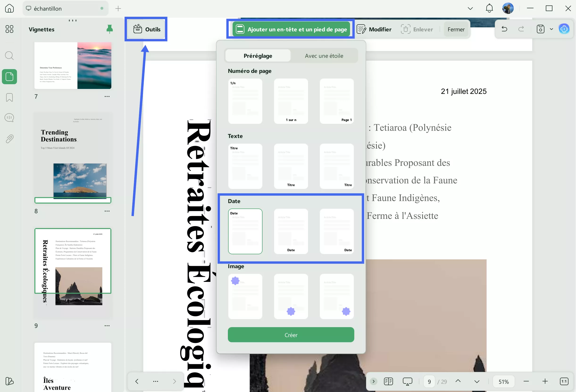The image size is (576, 392).
Task: Toggle the two-page side-by-side view
Action: [388, 381]
